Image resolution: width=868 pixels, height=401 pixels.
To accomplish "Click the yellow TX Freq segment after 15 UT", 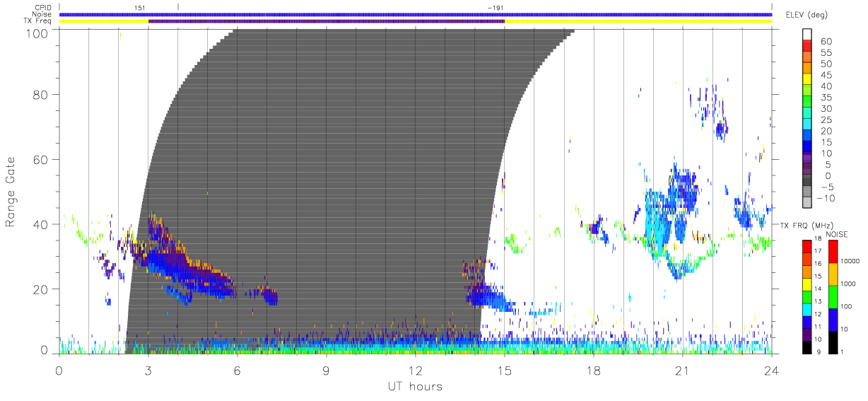I will 638,21.
